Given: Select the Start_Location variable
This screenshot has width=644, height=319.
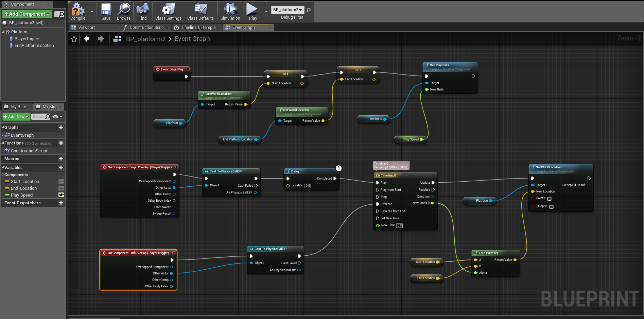Looking at the screenshot, I should click(25, 181).
